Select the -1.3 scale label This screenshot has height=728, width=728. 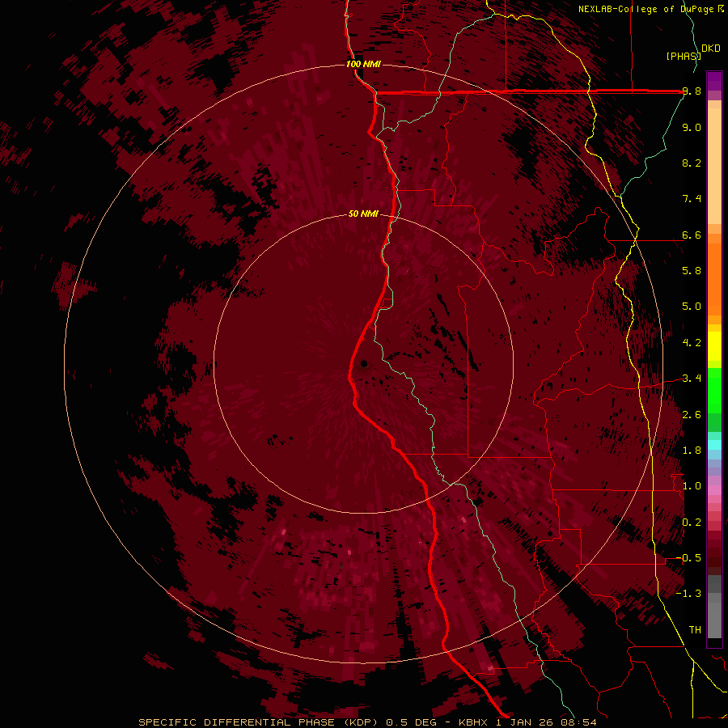[688, 594]
